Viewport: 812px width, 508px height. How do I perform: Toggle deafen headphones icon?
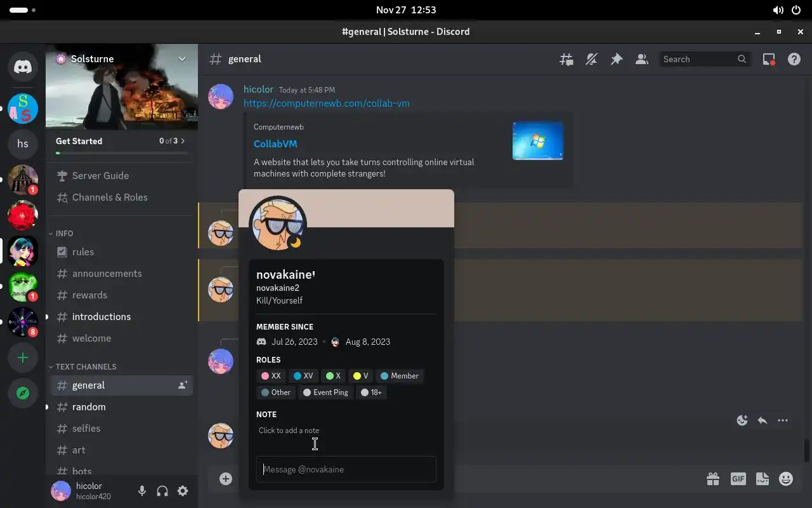click(162, 491)
